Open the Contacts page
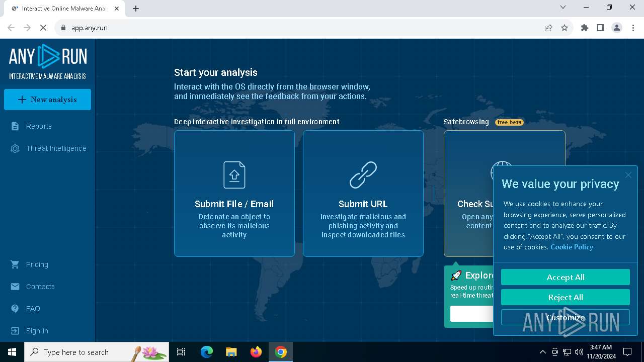The width and height of the screenshot is (644, 362). coord(40,287)
